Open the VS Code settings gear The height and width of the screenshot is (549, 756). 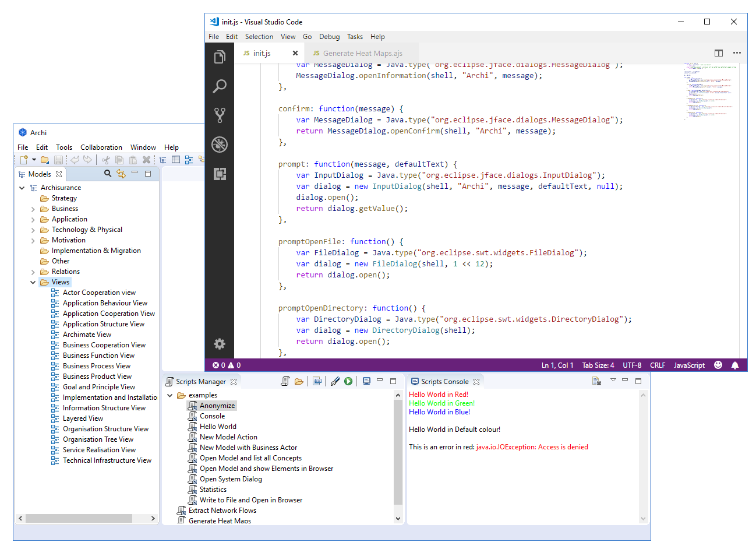(x=220, y=344)
